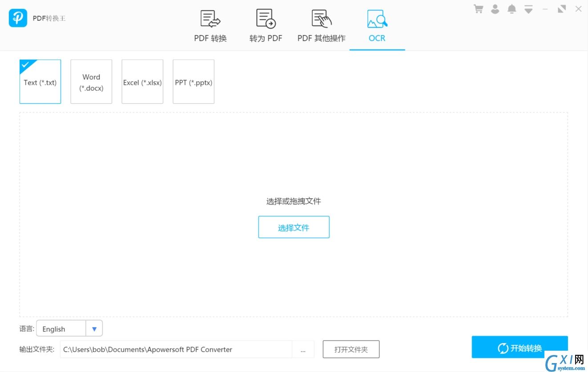
Task: Select the OCR tab
Action: pyautogui.click(x=377, y=26)
